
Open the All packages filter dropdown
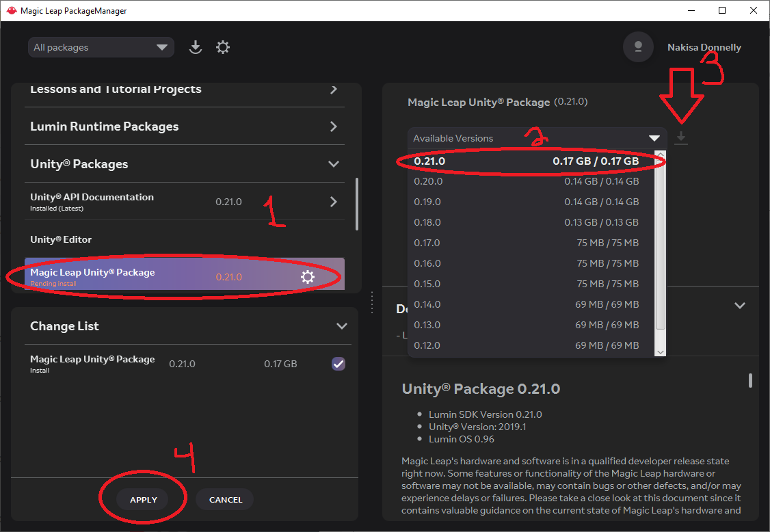pyautogui.click(x=101, y=47)
